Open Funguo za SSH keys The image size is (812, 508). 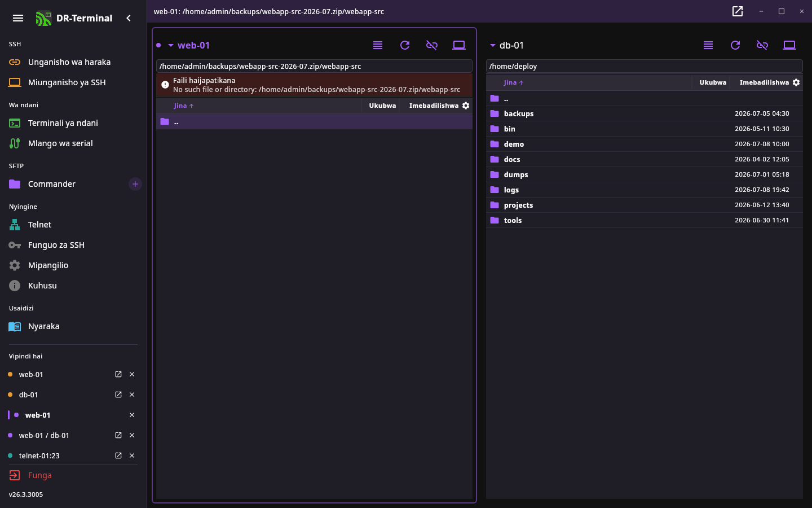coord(73,245)
